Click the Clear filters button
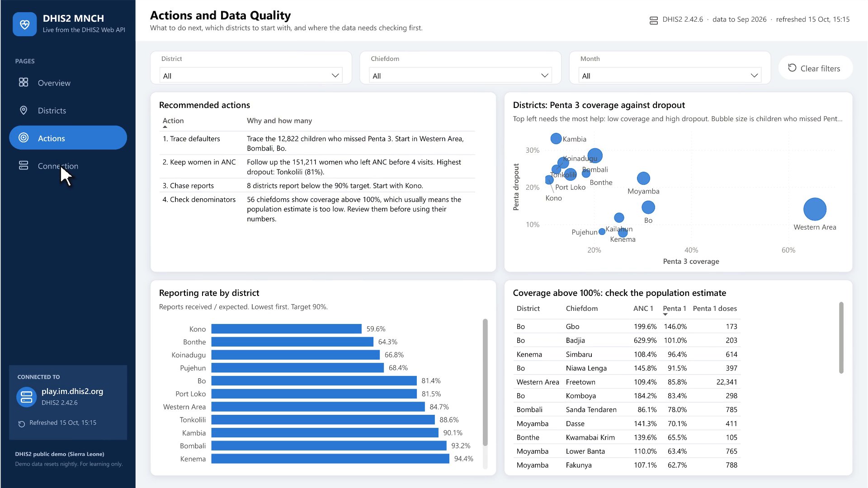This screenshot has width=868, height=488. pos(815,68)
